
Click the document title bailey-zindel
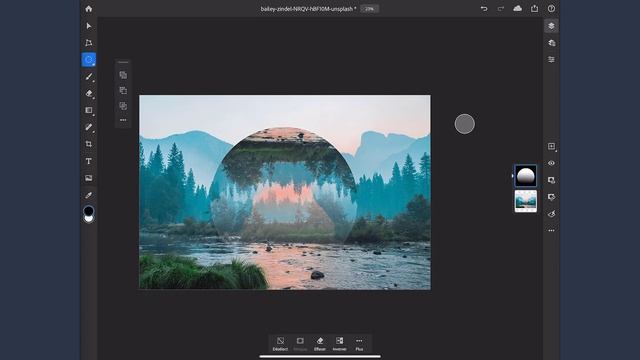click(308, 9)
